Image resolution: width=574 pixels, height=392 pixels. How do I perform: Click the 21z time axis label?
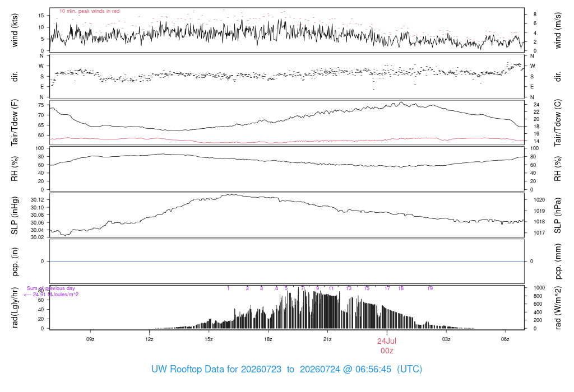pos(327,339)
